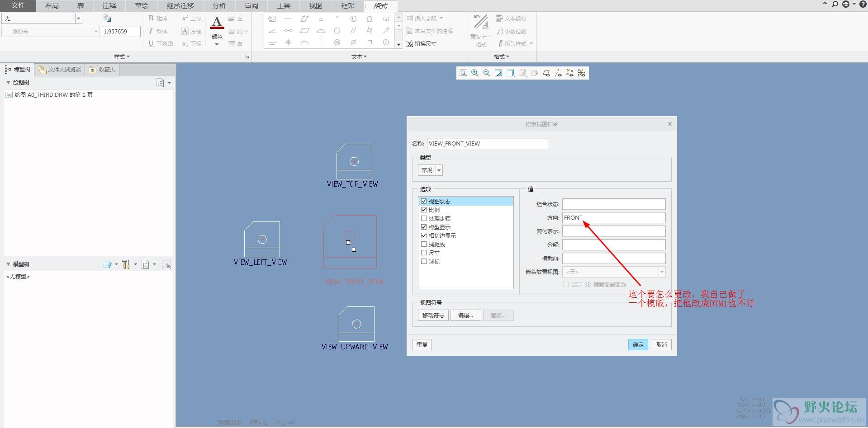Expand the symbol palette gallery arrow
Screen dimensions: 868x428
398,44
